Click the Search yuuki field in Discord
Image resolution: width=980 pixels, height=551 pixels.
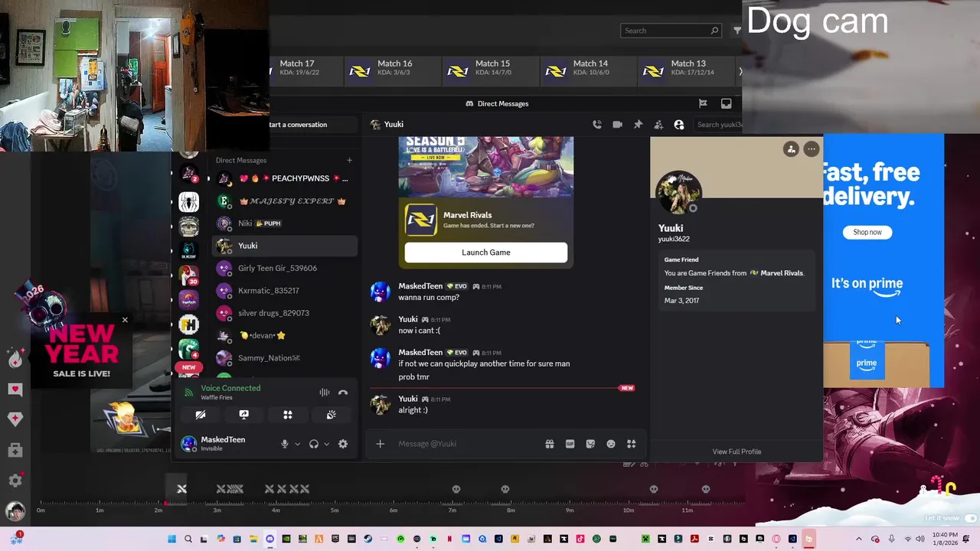coord(719,125)
